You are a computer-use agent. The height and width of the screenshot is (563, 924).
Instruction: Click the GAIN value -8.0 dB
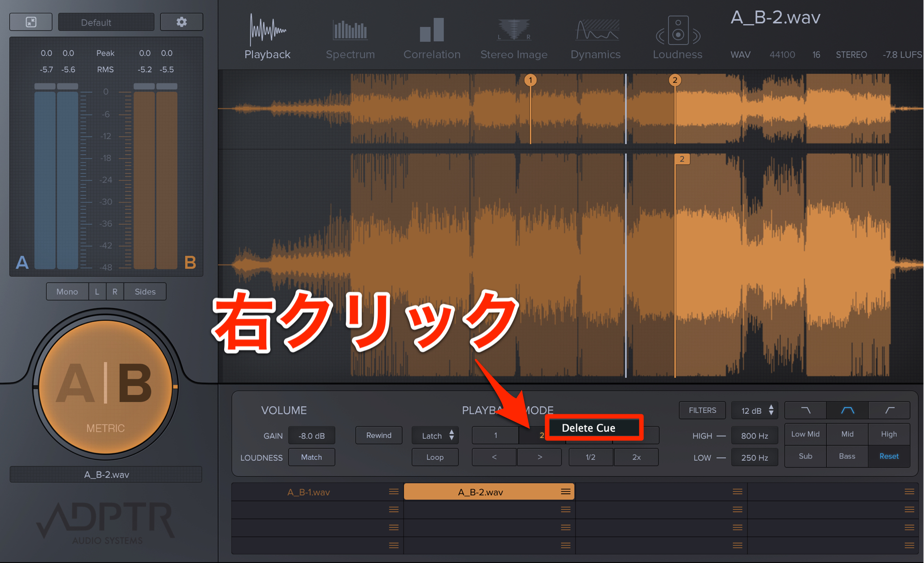tap(311, 436)
